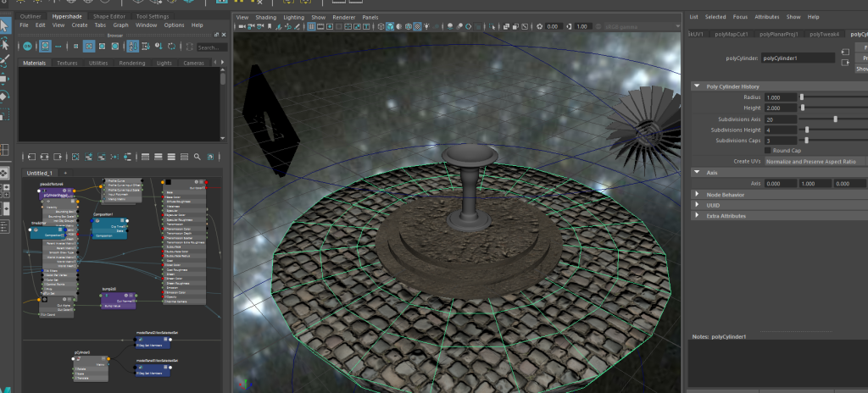
Task: Open the polyPlanarProj1 attribute tab
Action: pos(780,34)
